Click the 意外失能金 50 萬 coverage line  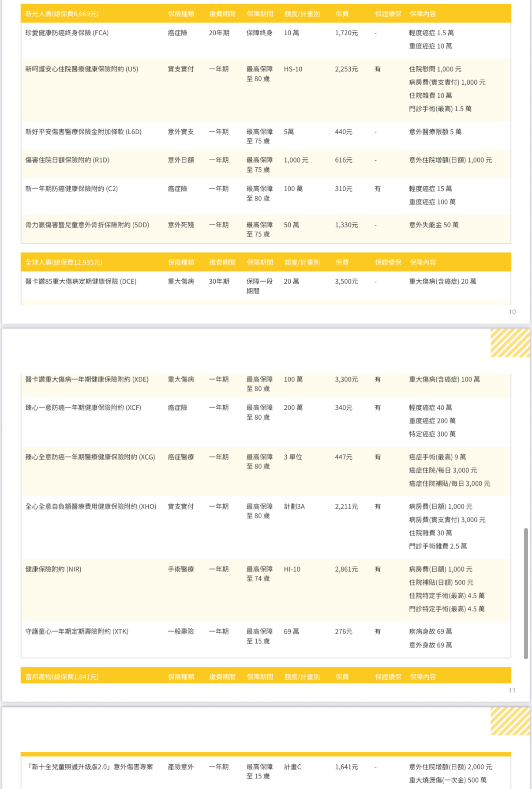coord(434,225)
